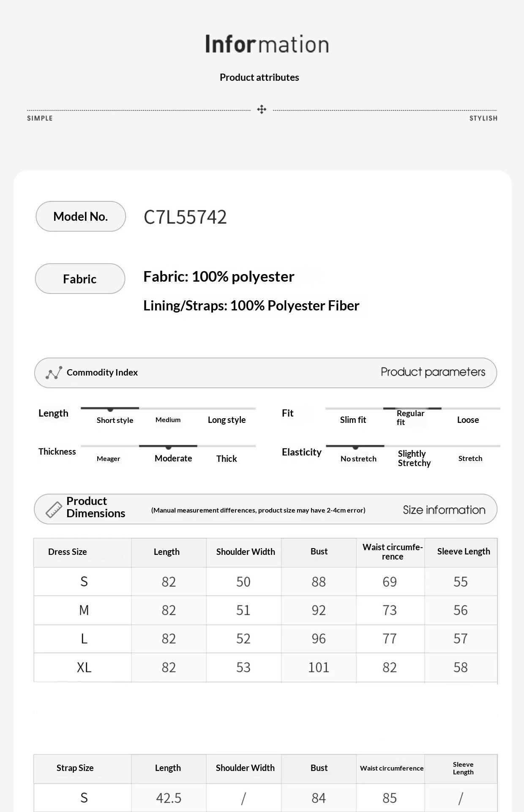Select the Regular fit option
This screenshot has width=524, height=812.
(x=410, y=417)
